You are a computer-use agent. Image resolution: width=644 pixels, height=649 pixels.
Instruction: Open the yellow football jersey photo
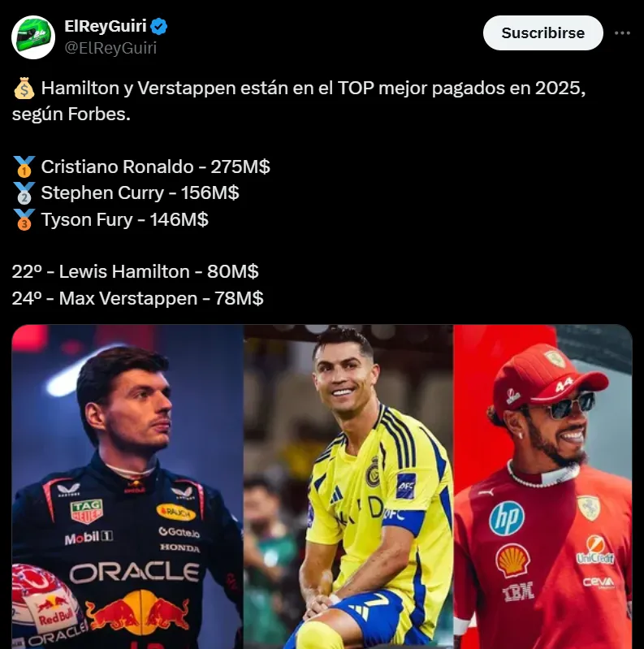(349, 487)
